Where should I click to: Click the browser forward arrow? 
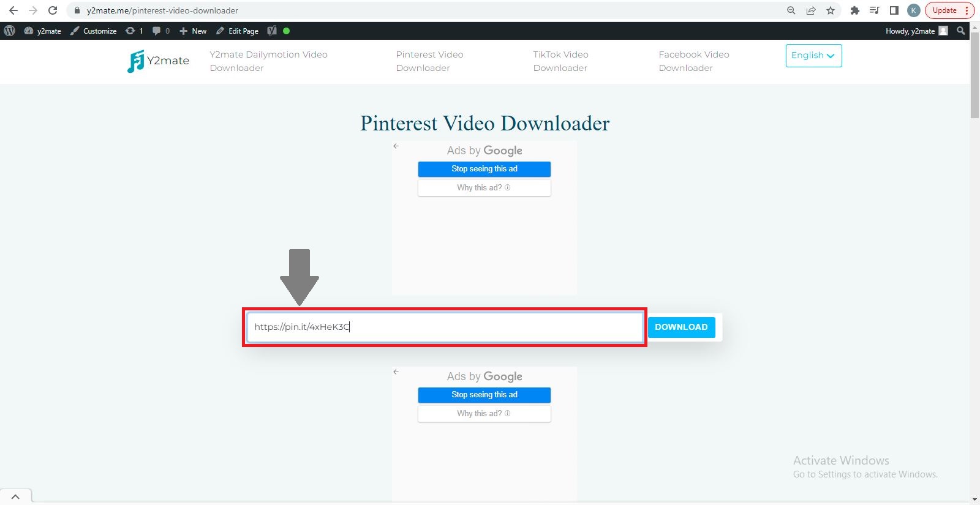pyautogui.click(x=33, y=10)
